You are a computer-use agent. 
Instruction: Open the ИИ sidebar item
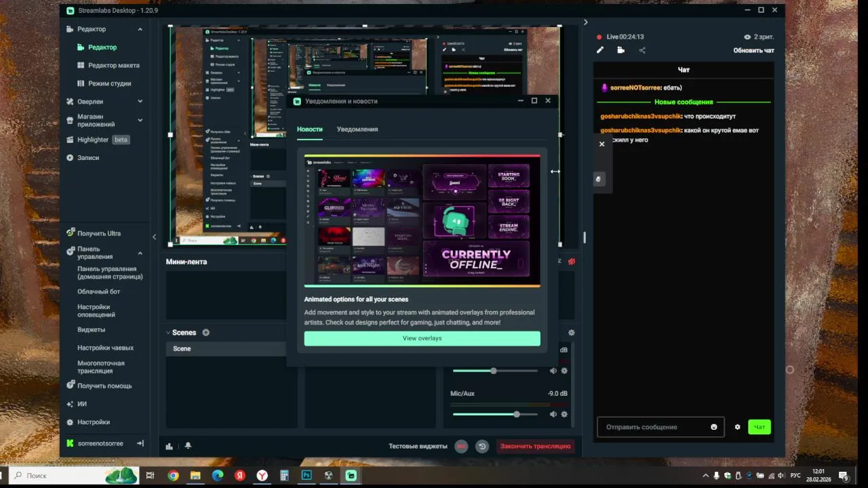click(x=81, y=404)
